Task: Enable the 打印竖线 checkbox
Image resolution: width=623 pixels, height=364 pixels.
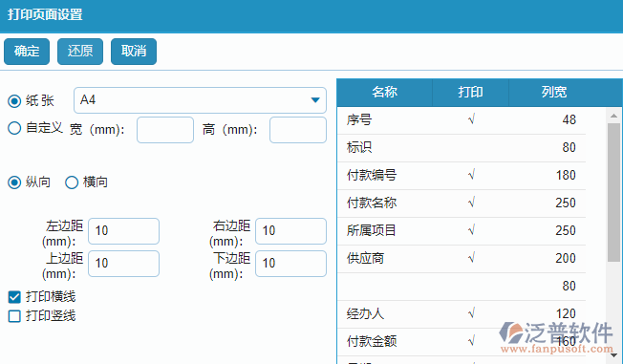Action: pos(14,316)
